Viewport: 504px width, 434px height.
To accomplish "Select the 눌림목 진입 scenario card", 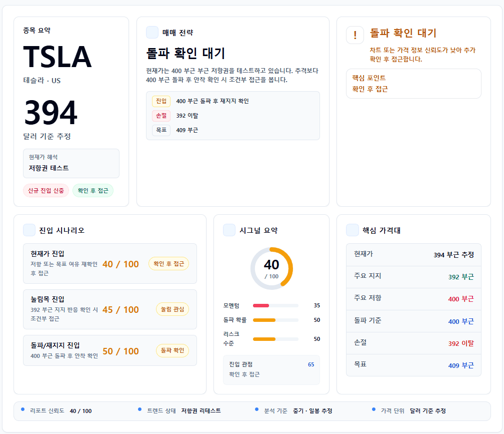I will (x=110, y=309).
